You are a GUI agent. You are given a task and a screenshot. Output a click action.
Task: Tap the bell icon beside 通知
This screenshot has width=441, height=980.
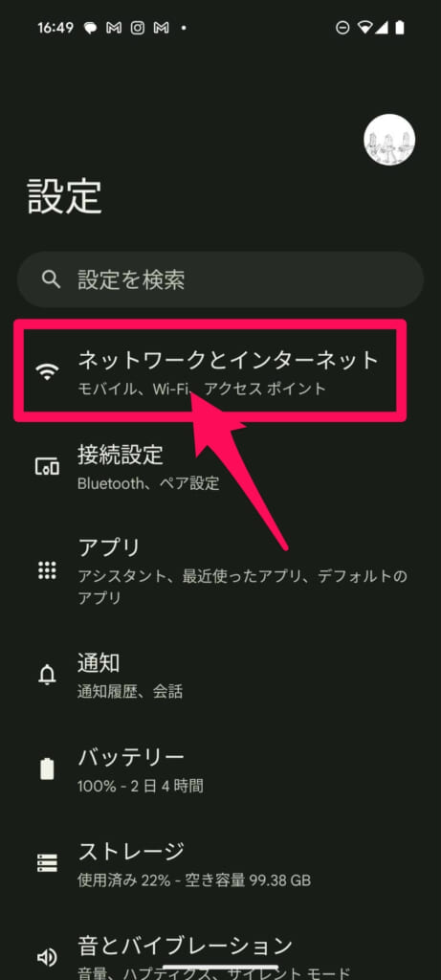pyautogui.click(x=48, y=675)
